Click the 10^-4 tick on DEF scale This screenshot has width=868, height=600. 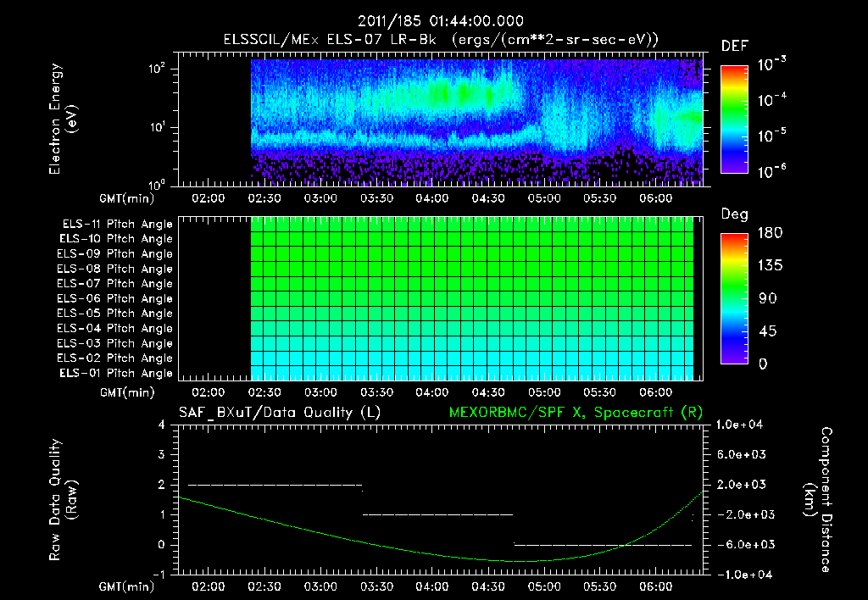pos(771,100)
